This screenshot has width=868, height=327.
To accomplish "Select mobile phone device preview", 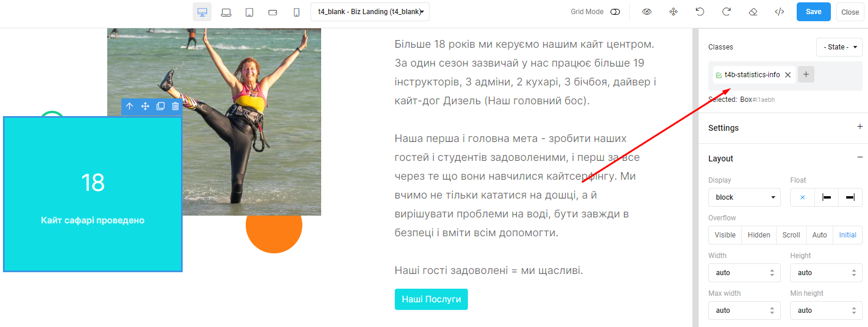I will point(296,12).
